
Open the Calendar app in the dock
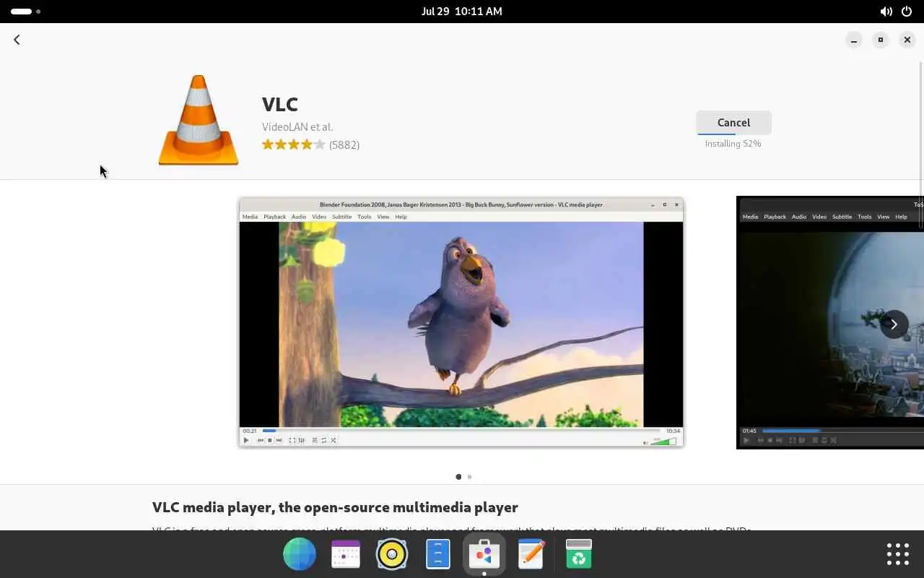coord(346,554)
